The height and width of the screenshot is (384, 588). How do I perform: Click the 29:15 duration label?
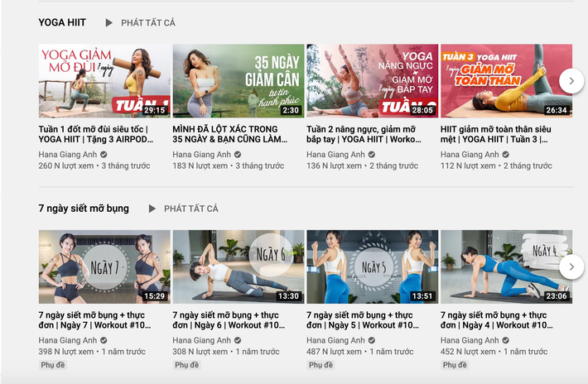point(155,110)
